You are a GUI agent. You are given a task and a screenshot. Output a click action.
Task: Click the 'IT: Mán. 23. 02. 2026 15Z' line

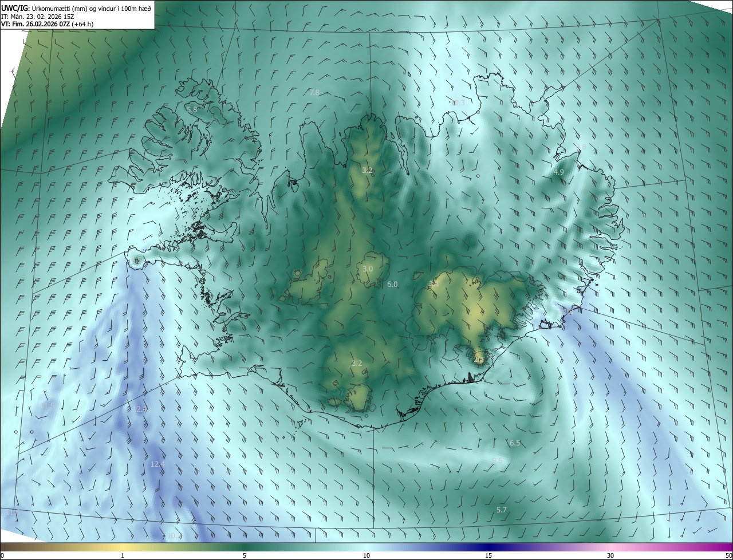pyautogui.click(x=37, y=17)
